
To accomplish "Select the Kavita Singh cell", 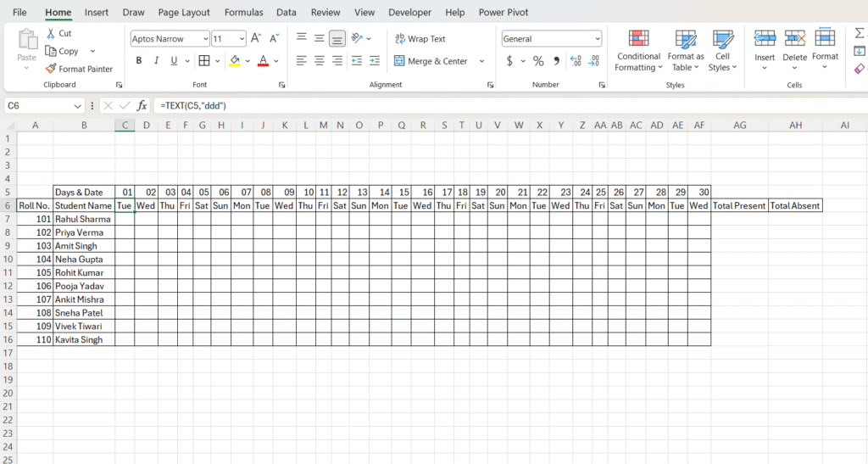I will coord(84,339).
